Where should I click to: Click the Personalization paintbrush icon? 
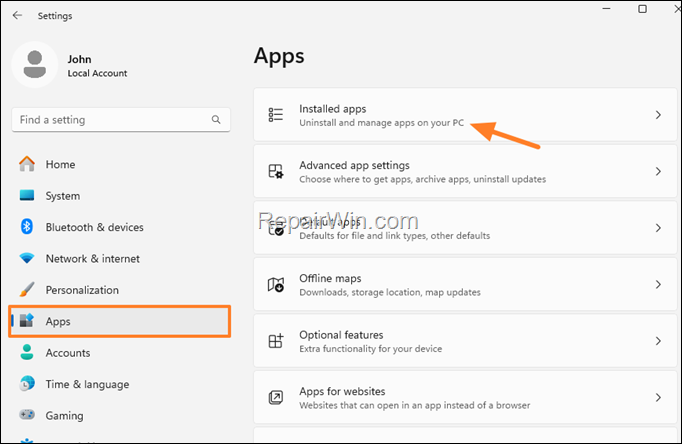click(x=27, y=290)
